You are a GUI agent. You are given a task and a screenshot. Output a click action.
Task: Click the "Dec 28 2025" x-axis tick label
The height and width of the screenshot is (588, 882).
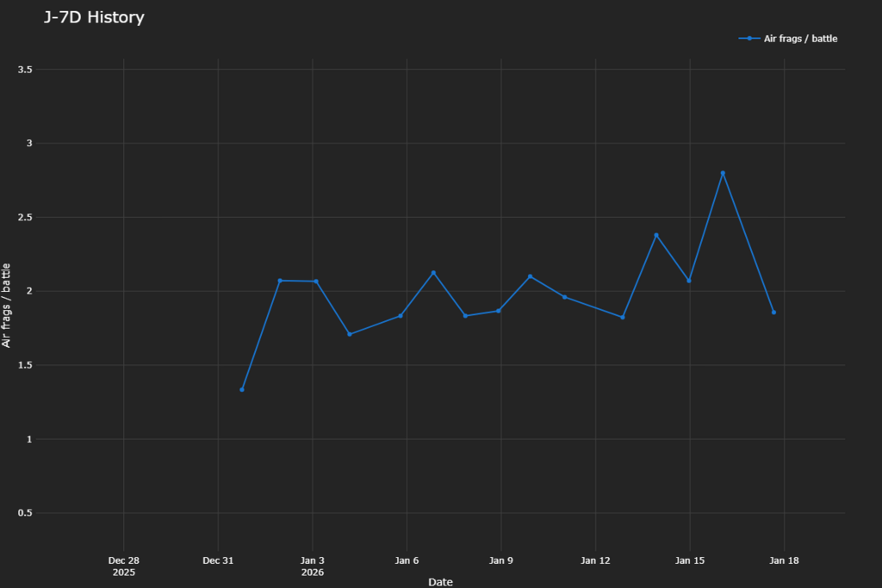click(124, 566)
